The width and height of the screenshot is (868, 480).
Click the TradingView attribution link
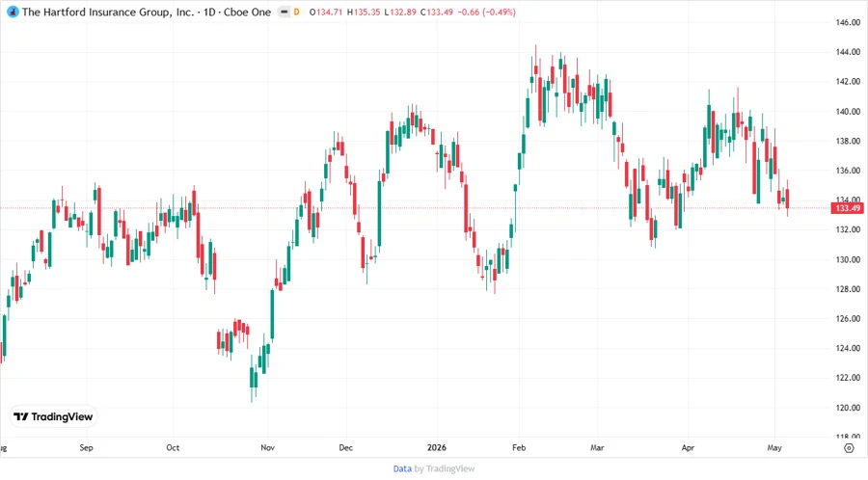450,469
